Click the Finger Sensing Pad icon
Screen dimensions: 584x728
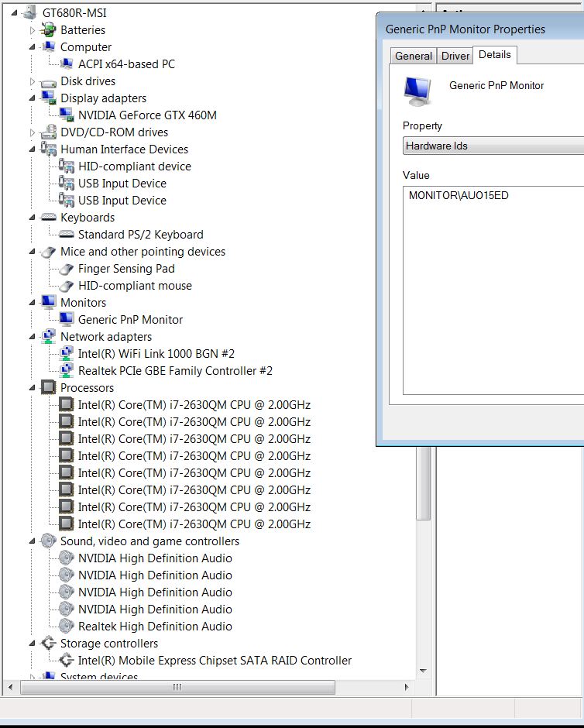pos(66,269)
